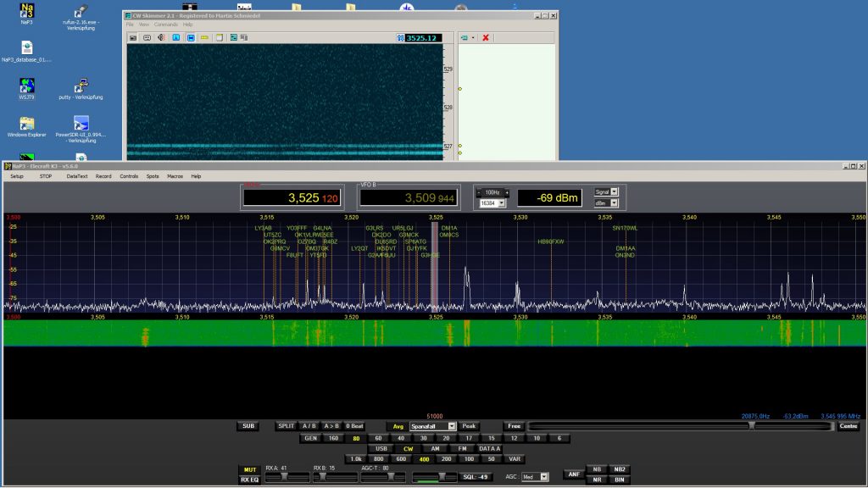
Task: Click the AGC-T slider handle
Action: coord(391,475)
